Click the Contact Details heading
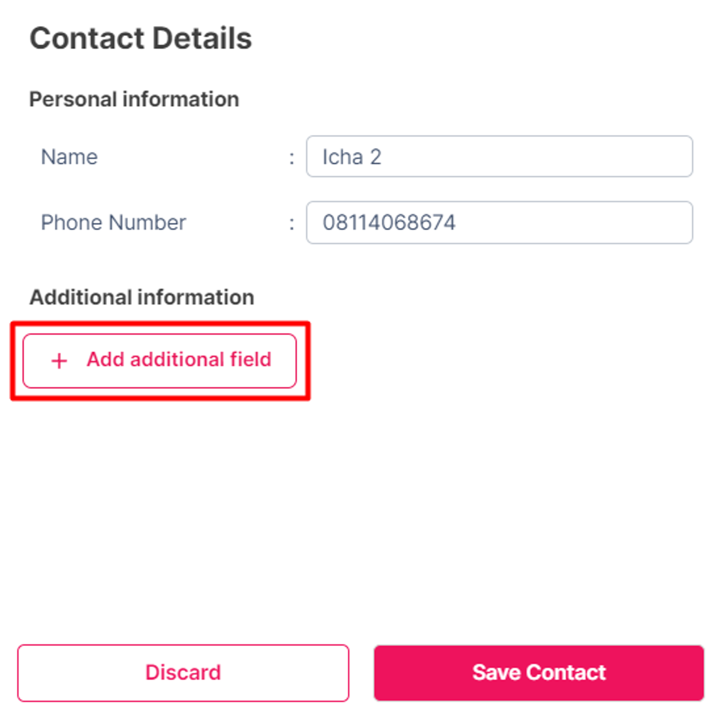722x728 pixels. point(141,39)
